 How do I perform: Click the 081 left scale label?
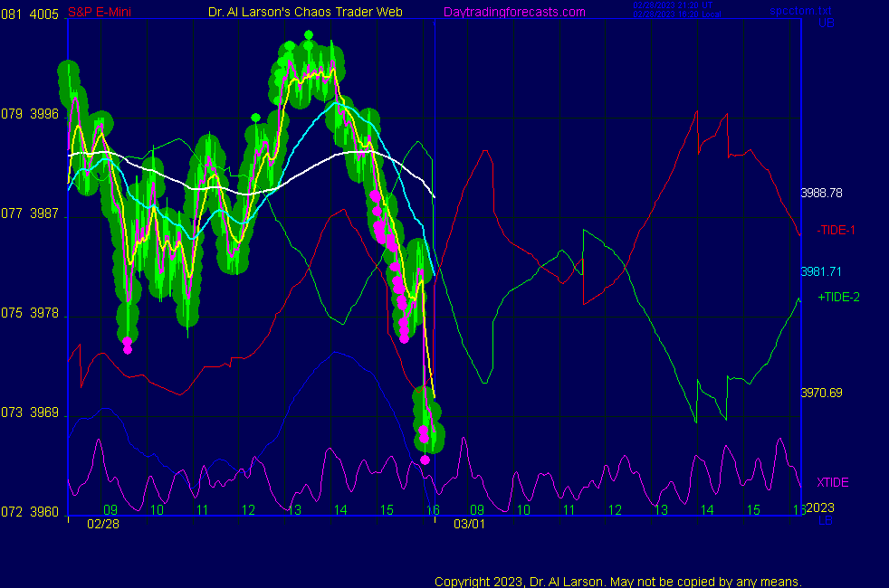12,14
